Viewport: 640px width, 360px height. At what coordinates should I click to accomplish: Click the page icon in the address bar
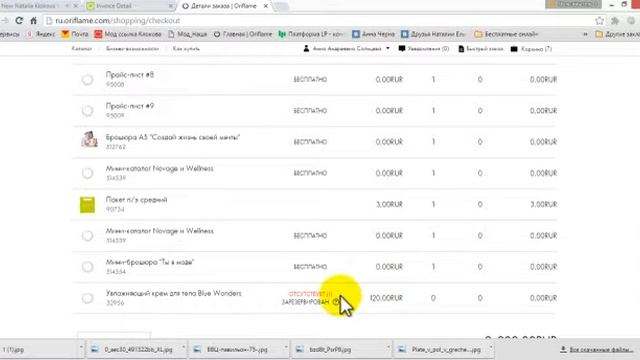point(49,20)
